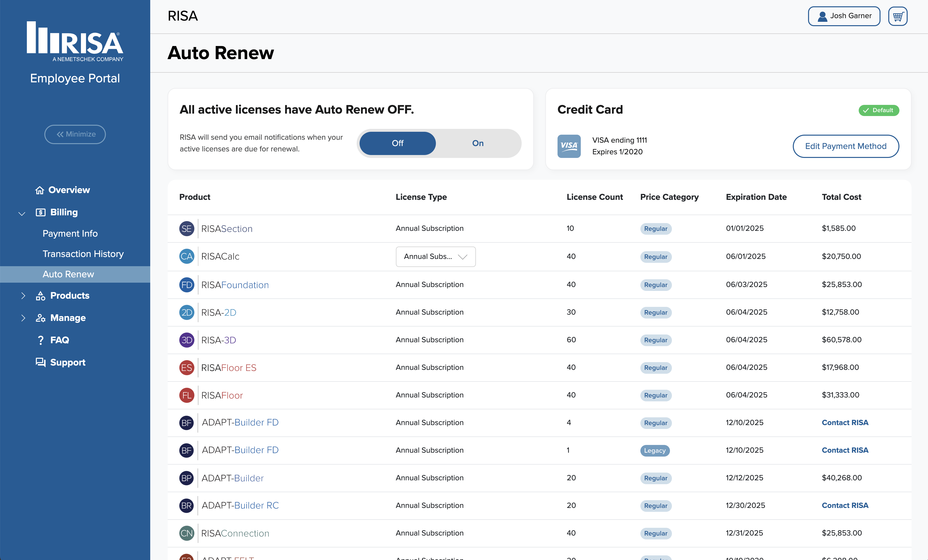Click the FL RISAFloor product icon
This screenshot has height=560, width=928.
(x=186, y=395)
